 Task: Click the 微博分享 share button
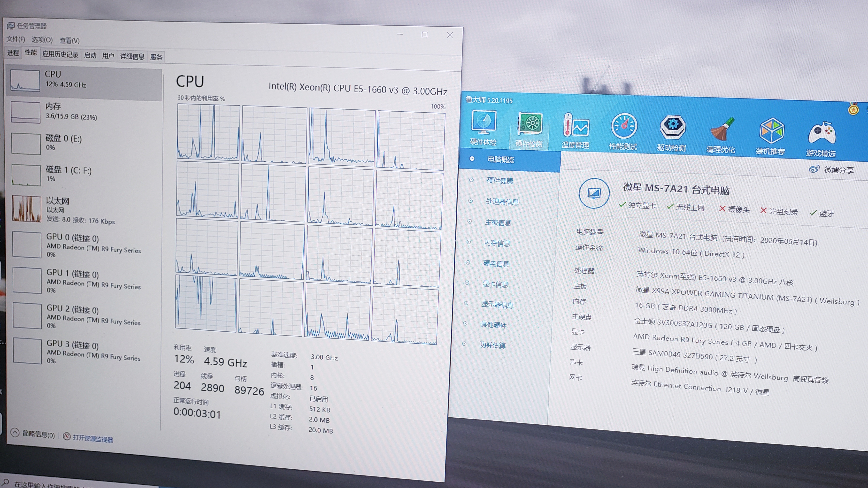pyautogui.click(x=832, y=169)
